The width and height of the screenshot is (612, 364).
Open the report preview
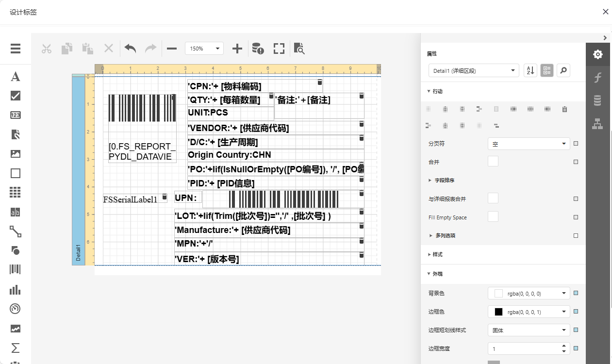tap(299, 49)
